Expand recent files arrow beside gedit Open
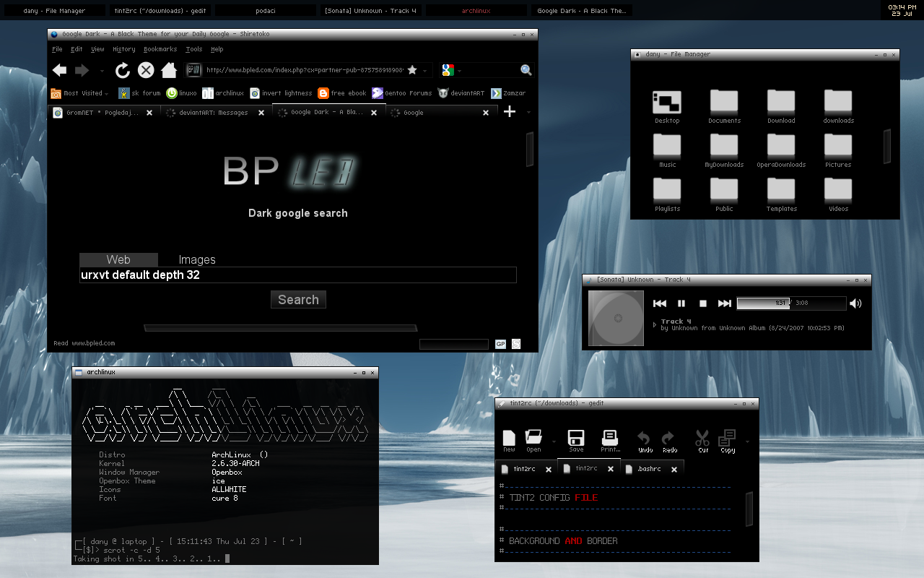Screen dimensions: 924x578 pos(554,441)
